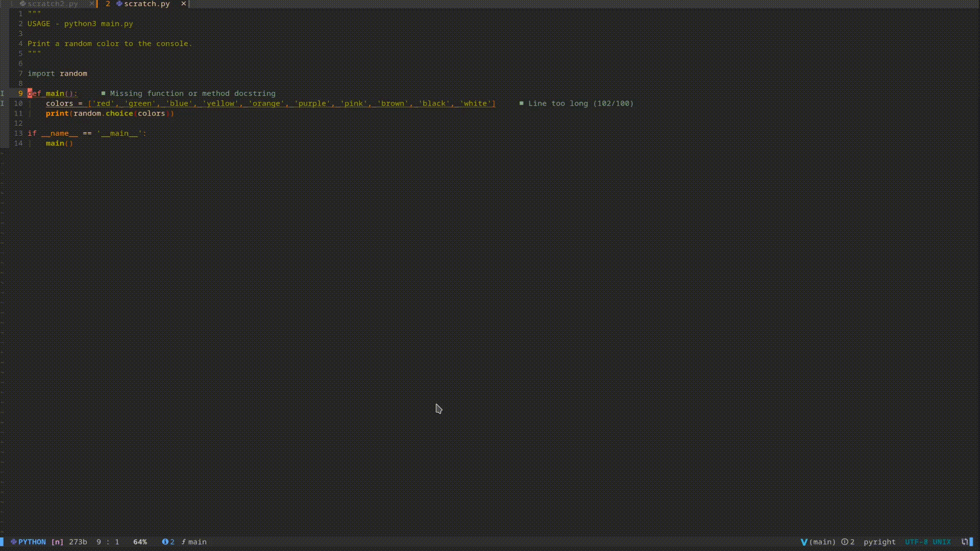This screenshot has width=980, height=551.
Task: Click the blue info diagnostics icon
Action: 165,542
